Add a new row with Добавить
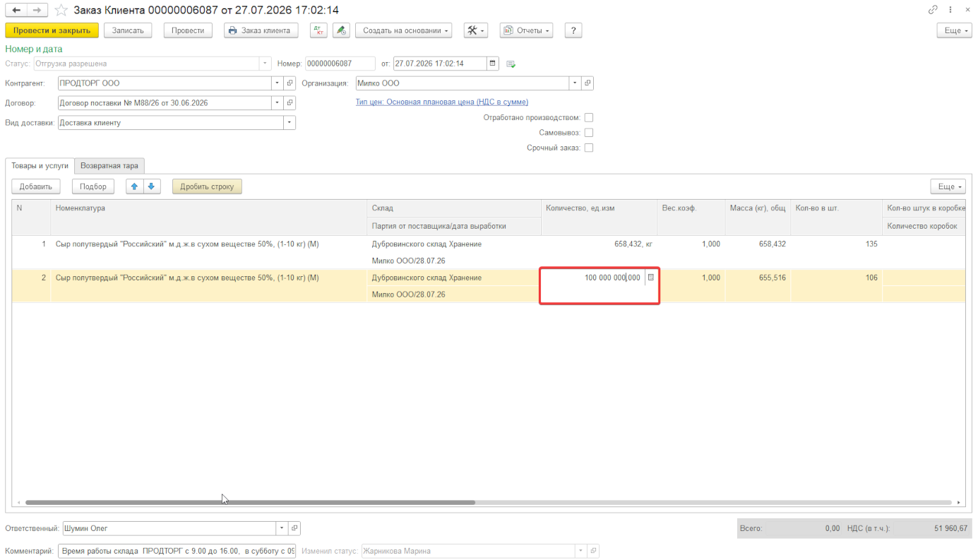The height and width of the screenshot is (560, 978). pos(36,186)
